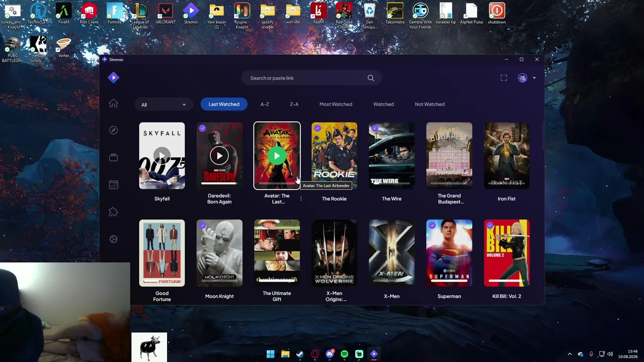The image size is (644, 362).
Task: Open the volume control in system tray
Action: point(610,354)
